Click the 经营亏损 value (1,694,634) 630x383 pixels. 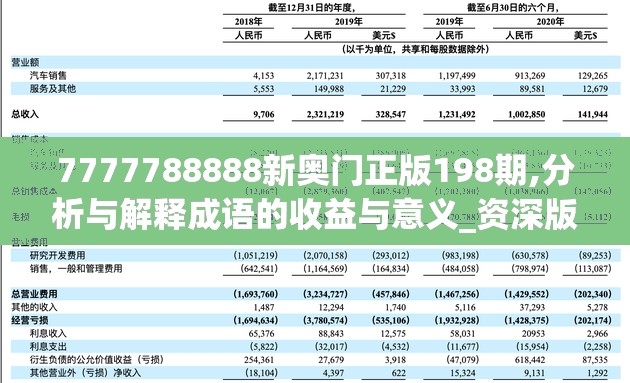256,321
